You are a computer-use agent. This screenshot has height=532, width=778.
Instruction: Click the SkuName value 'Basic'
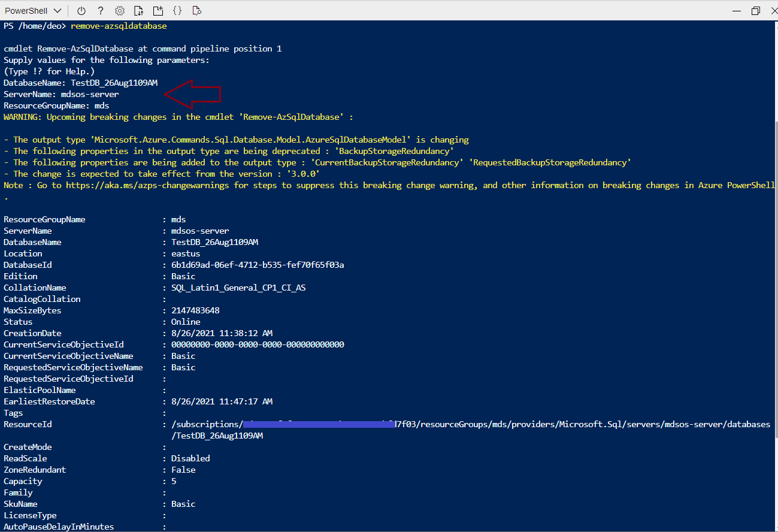click(x=183, y=504)
